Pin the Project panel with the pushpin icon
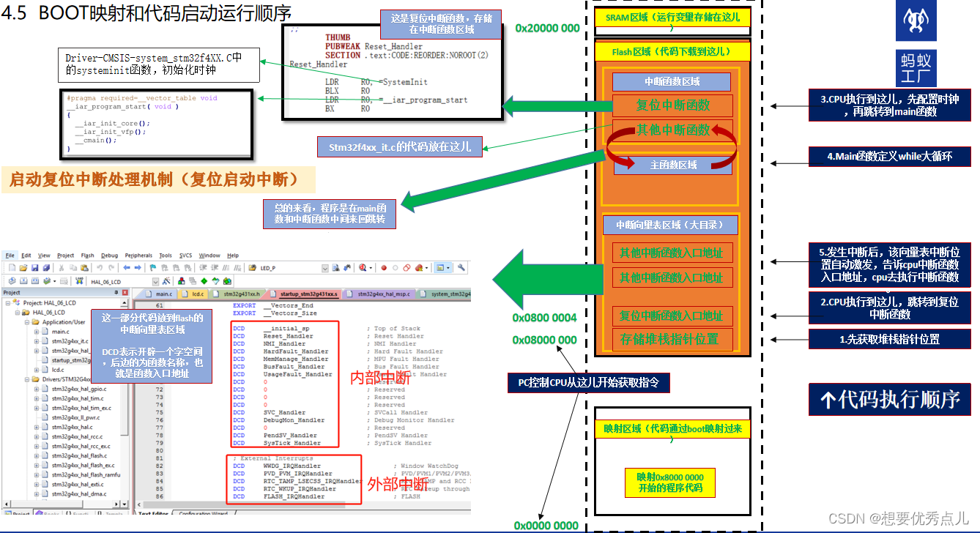Viewport: 980px width, 533px height. (x=116, y=293)
